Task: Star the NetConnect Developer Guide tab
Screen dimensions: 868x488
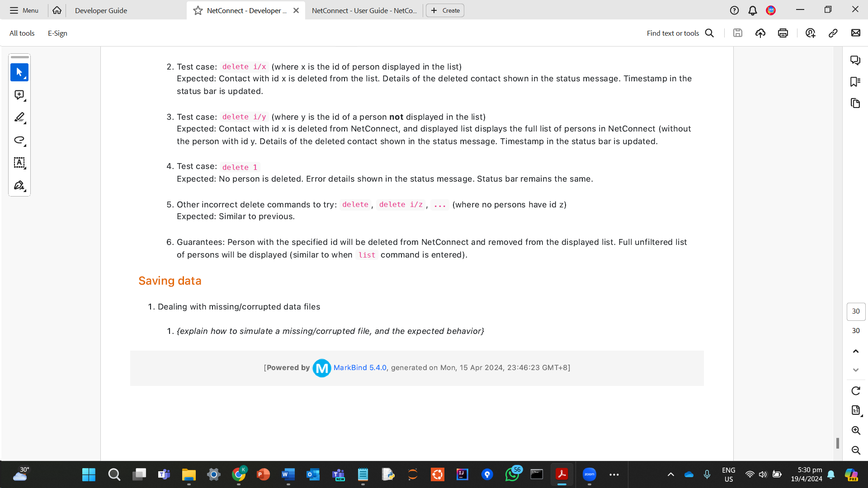Action: 198,10
